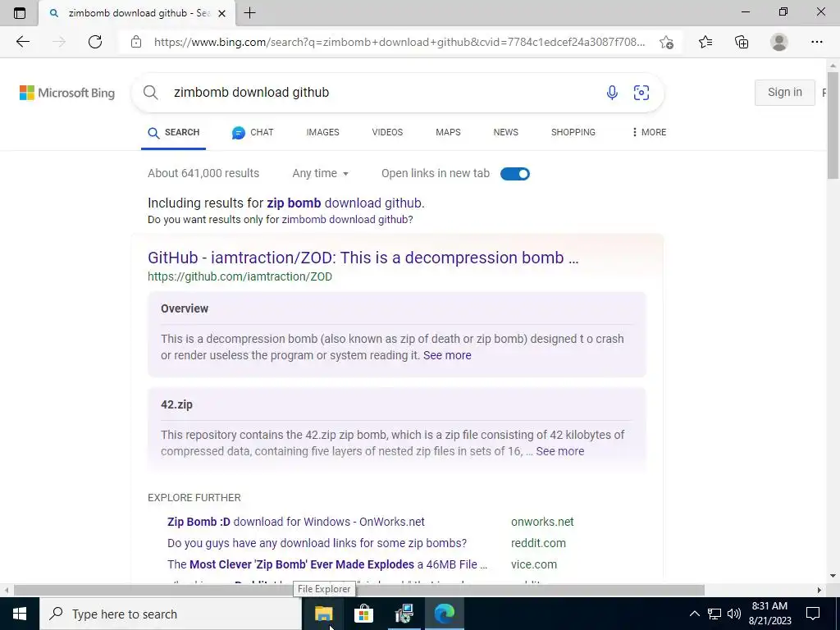Expand the Any time filter dropdown
Image resolution: width=840 pixels, height=630 pixels.
(321, 174)
